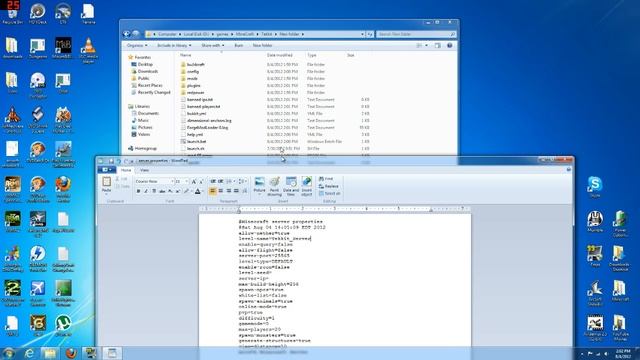Click the Insert object icon
The width and height of the screenshot is (640, 360).
[x=307, y=186]
